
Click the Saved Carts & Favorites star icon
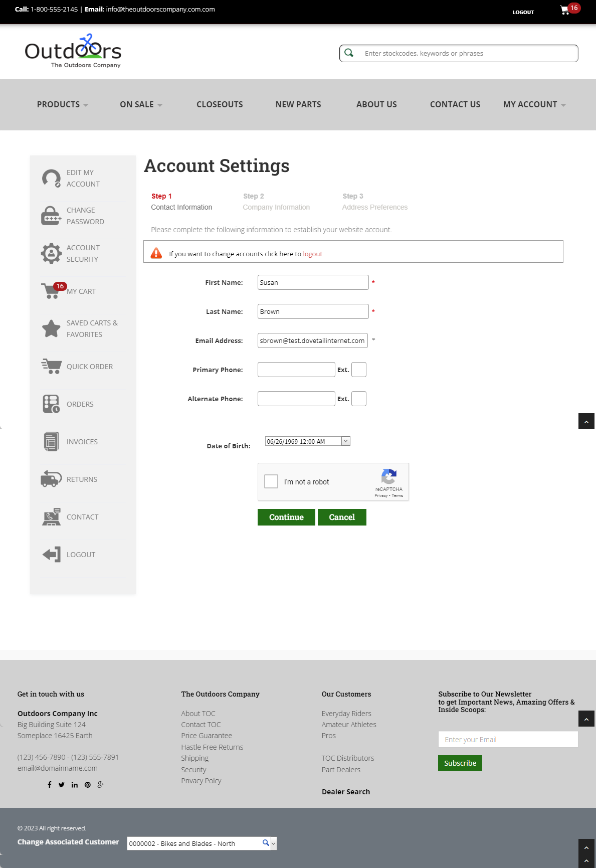pyautogui.click(x=51, y=328)
